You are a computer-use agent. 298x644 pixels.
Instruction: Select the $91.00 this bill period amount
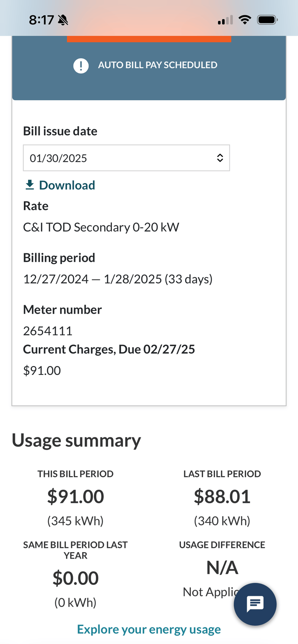pyautogui.click(x=75, y=496)
